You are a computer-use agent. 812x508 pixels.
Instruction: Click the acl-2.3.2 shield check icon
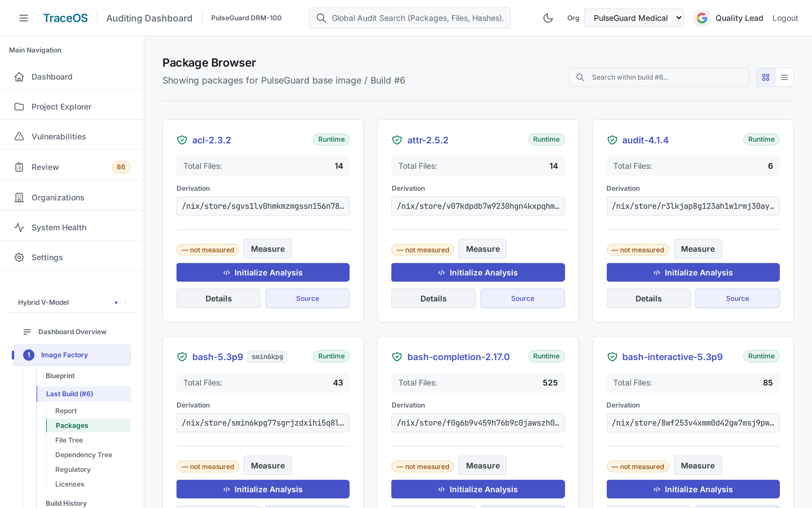(182, 140)
